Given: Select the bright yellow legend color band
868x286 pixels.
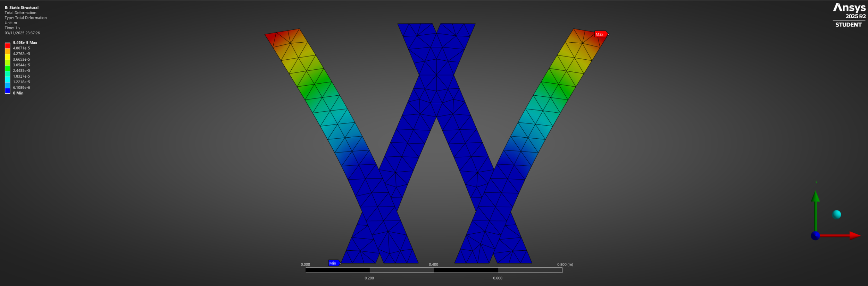Looking at the screenshot, I should pos(7,57).
